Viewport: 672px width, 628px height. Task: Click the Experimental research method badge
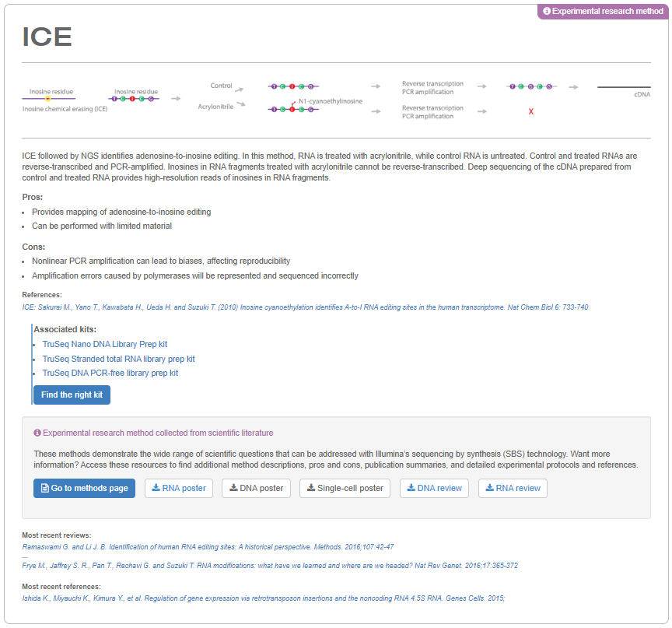pos(603,12)
